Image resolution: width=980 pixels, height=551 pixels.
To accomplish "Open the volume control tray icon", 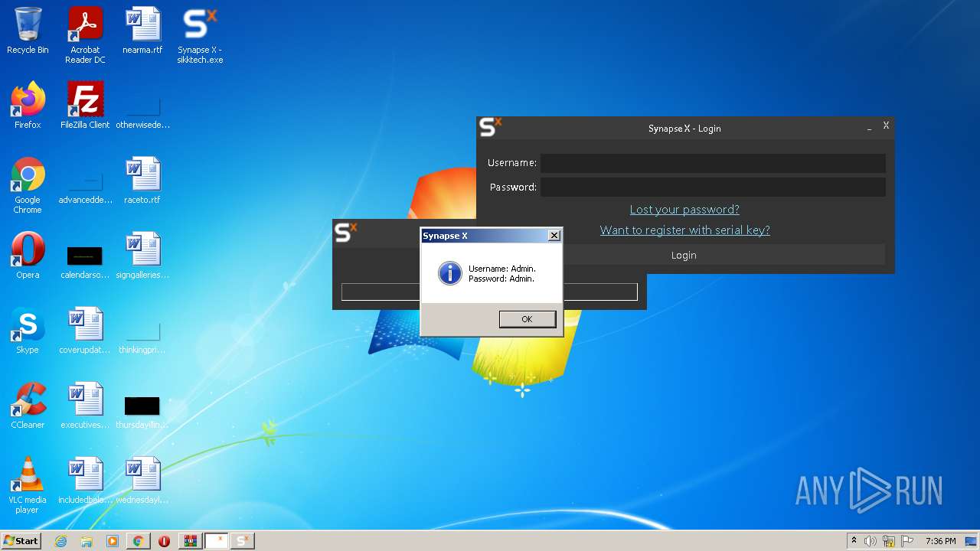I will coord(871,541).
